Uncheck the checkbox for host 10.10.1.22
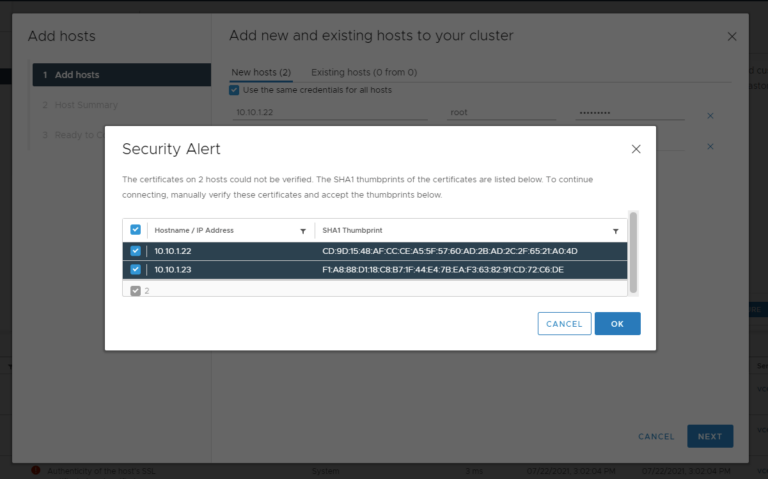Screen dimensions: 768x479 (x=135, y=251)
